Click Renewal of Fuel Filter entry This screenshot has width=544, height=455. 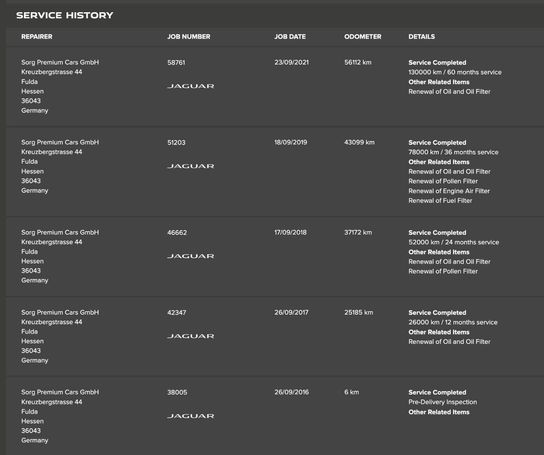tap(440, 201)
